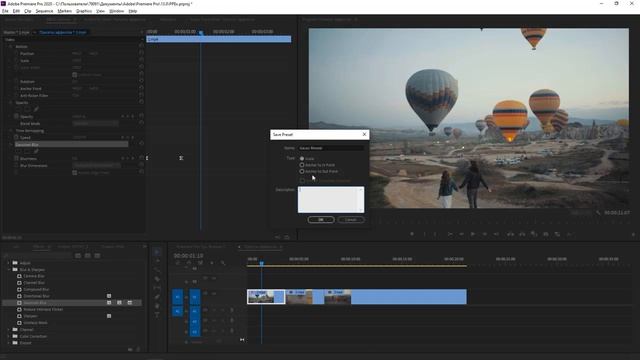Select the Type tool
The height and width of the screenshot is (360, 640).
tap(157, 315)
